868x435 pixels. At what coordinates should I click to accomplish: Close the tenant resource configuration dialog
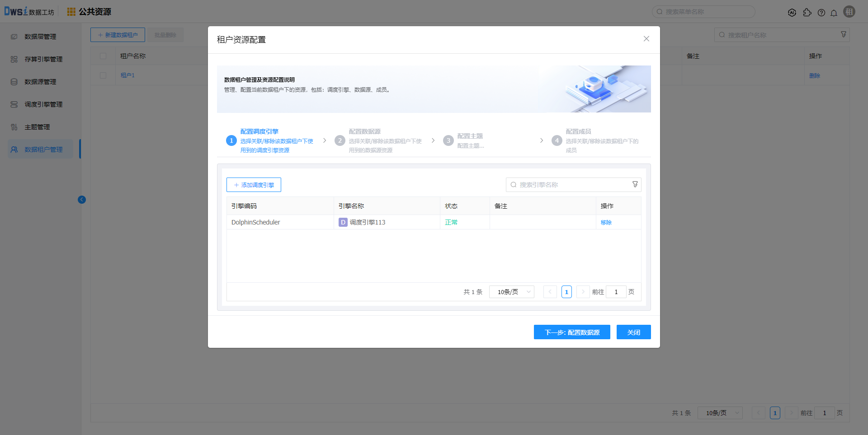coord(646,39)
